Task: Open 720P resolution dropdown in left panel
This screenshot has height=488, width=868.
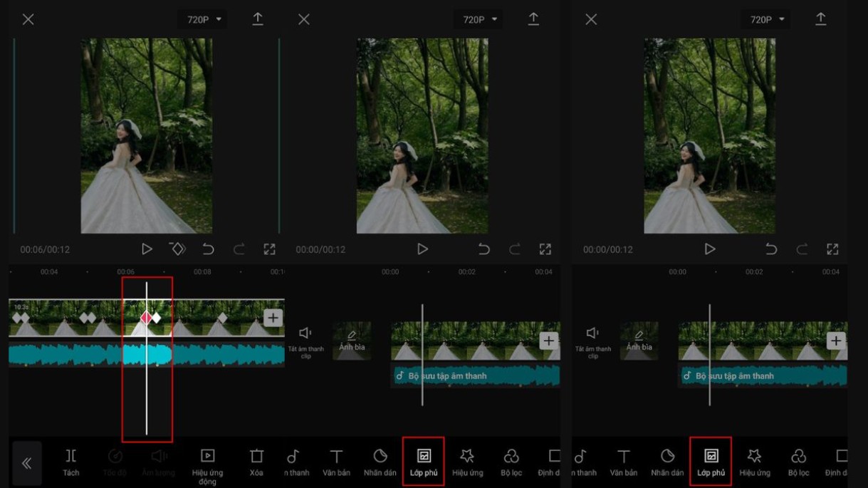Action: tap(204, 19)
